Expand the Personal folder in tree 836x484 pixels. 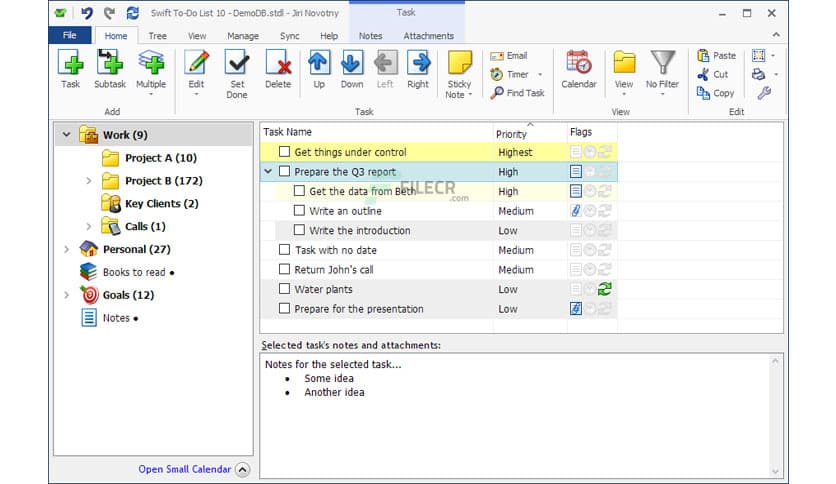(x=67, y=249)
